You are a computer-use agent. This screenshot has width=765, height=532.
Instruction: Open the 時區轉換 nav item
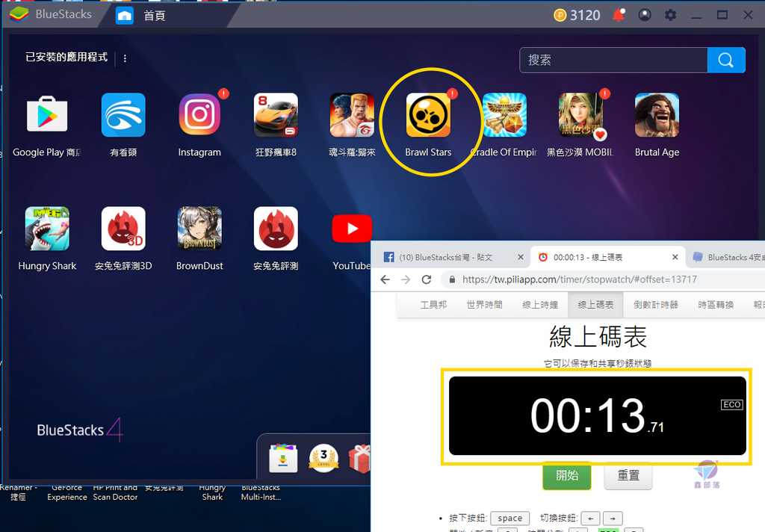click(x=716, y=305)
